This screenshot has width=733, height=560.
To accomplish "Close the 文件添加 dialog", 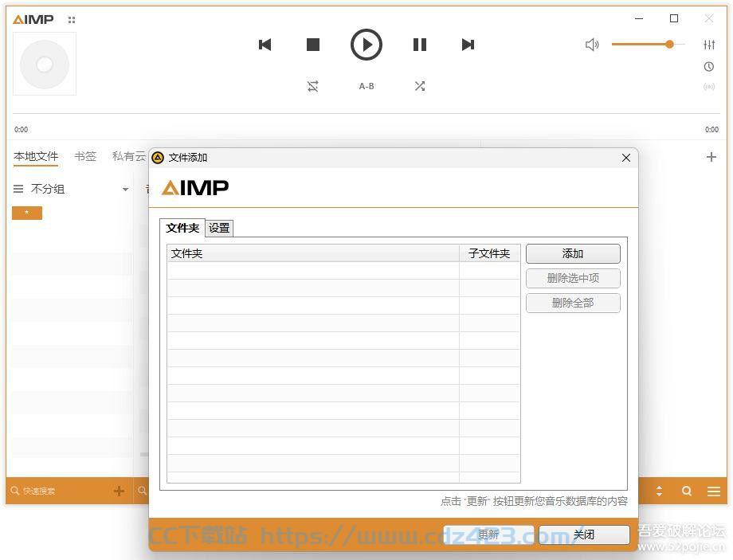I will (626, 158).
